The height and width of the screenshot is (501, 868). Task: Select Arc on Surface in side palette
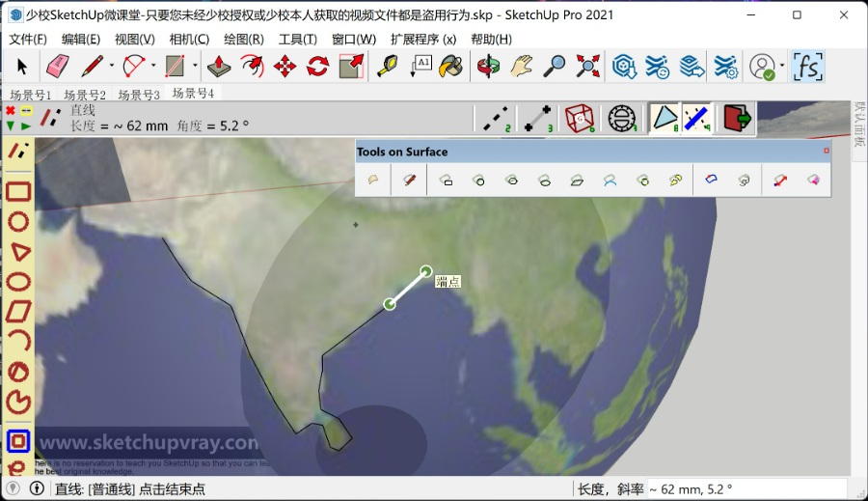click(x=21, y=341)
